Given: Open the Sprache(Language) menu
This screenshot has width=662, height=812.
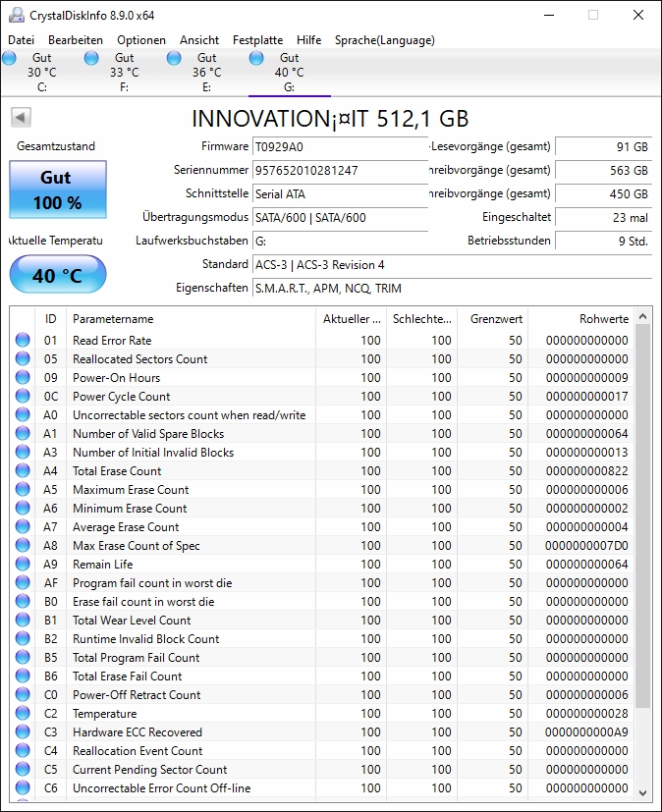Looking at the screenshot, I should 385,40.
